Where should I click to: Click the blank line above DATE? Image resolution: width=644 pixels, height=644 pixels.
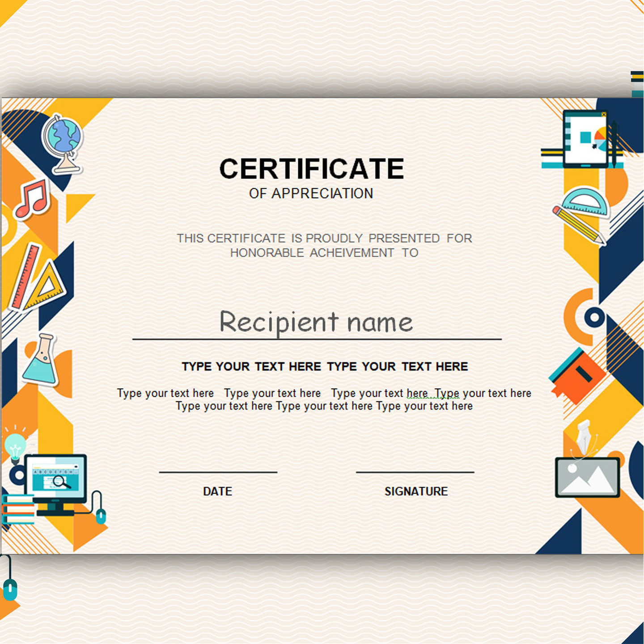point(218,472)
